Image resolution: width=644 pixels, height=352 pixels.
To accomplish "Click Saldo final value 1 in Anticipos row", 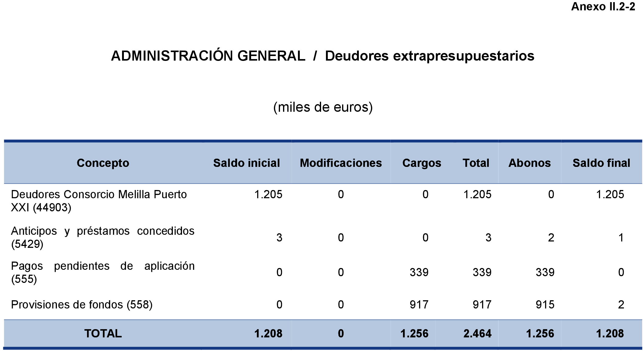I will pos(621,238).
